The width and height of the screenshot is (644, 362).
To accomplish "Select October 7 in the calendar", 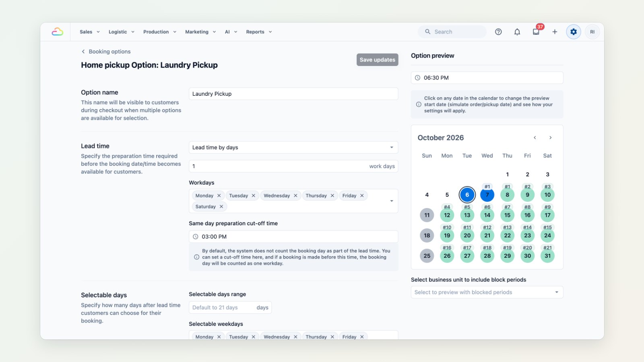I will coord(487,195).
